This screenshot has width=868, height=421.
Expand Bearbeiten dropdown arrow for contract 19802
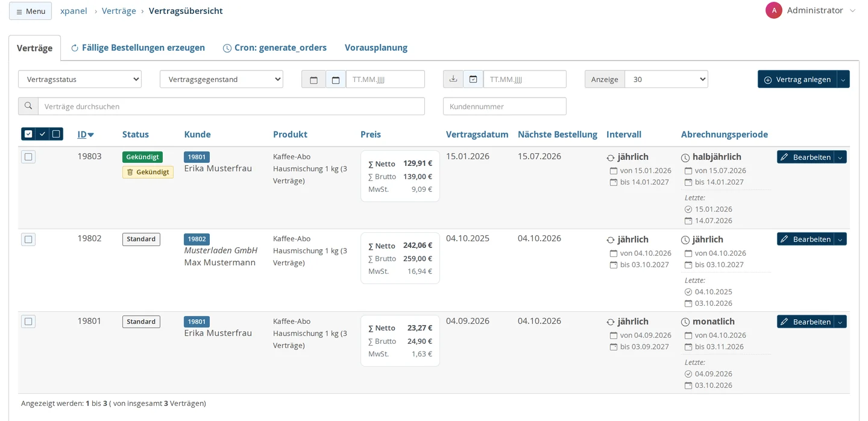tap(840, 239)
